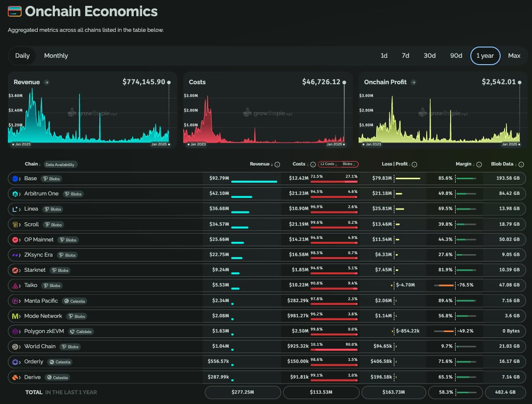This screenshot has width=532, height=404.
Task: Click the Costs chart latest-value marker
Action: 344,82
